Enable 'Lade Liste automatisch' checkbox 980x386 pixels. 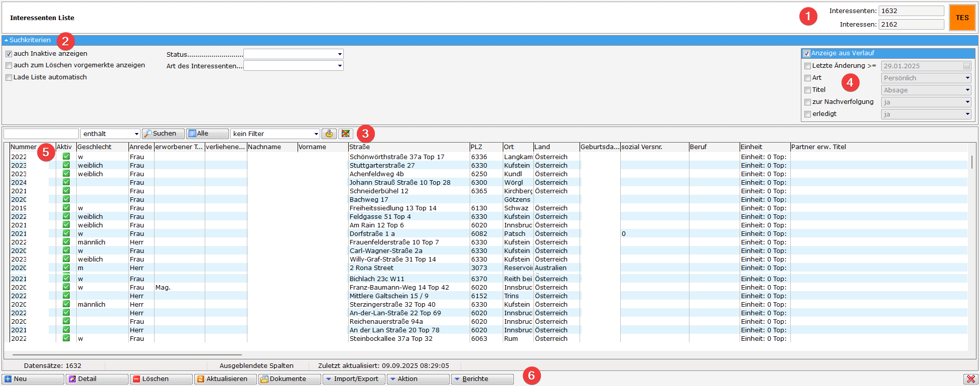[9, 77]
